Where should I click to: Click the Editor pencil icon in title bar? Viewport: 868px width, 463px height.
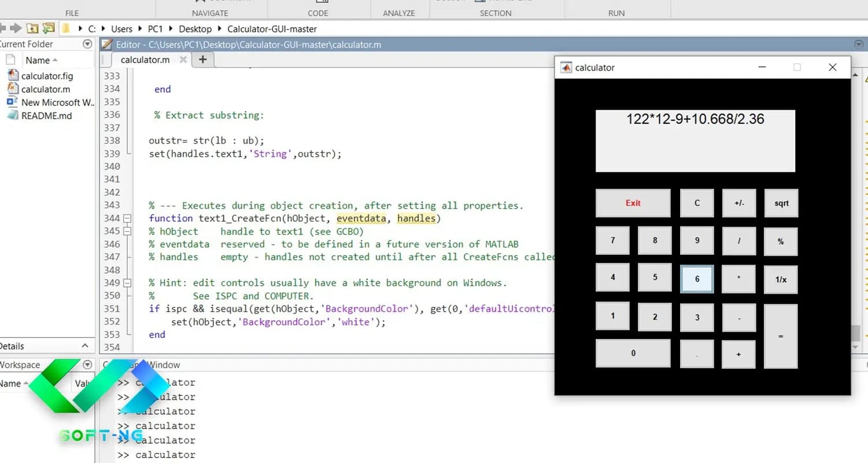107,45
